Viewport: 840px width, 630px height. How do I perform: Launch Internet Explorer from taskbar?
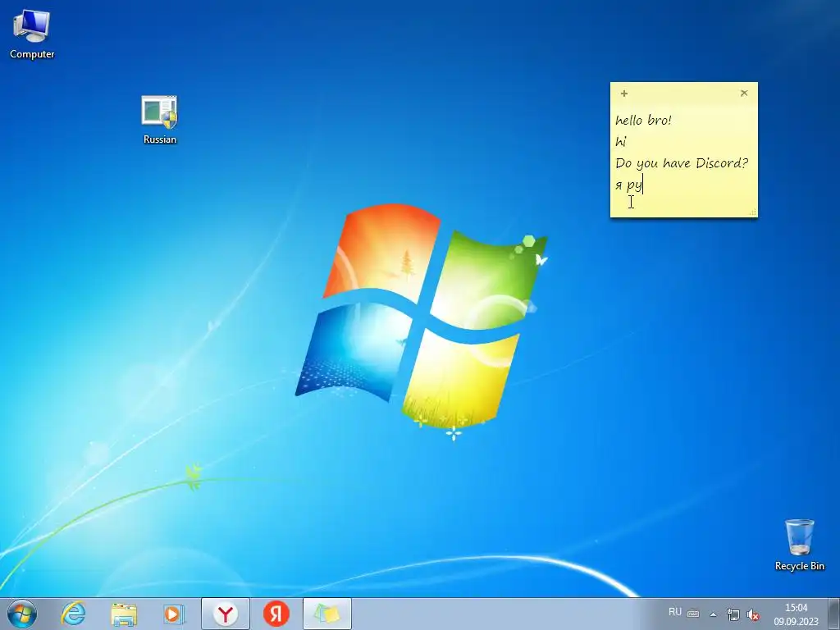click(x=73, y=614)
